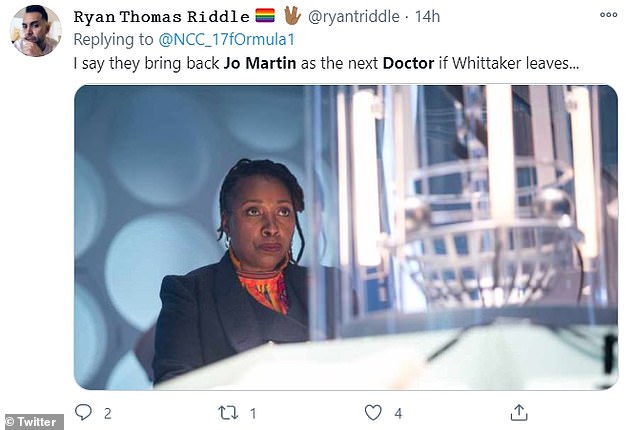Image resolution: width=634 pixels, height=430 pixels.
Task: Open Ryan Thomas Riddle's display name
Action: pyautogui.click(x=161, y=17)
